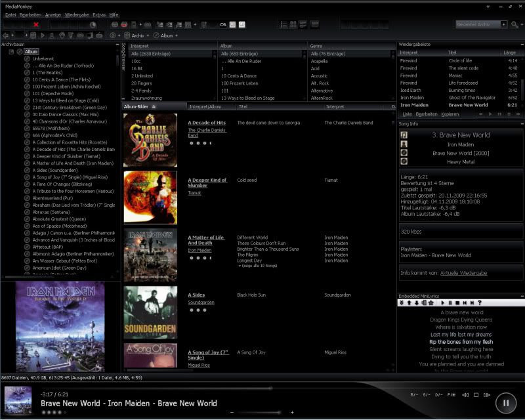Image resolution: width=525 pixels, height=420 pixels.
Task: Collapse the Embedded MiniLyrics panel
Action: coord(522,296)
